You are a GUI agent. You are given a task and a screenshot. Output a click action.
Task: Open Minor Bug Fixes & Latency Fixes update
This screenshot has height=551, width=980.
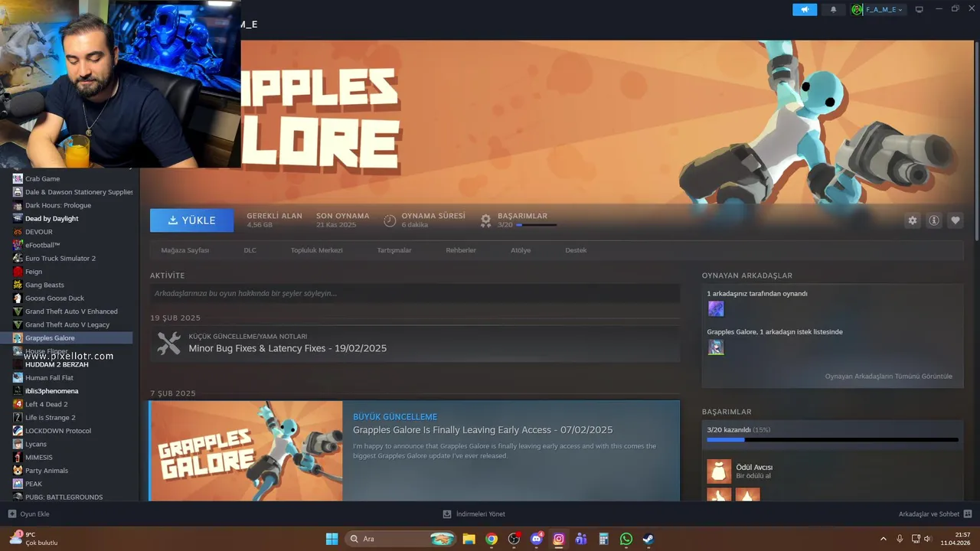coord(288,348)
